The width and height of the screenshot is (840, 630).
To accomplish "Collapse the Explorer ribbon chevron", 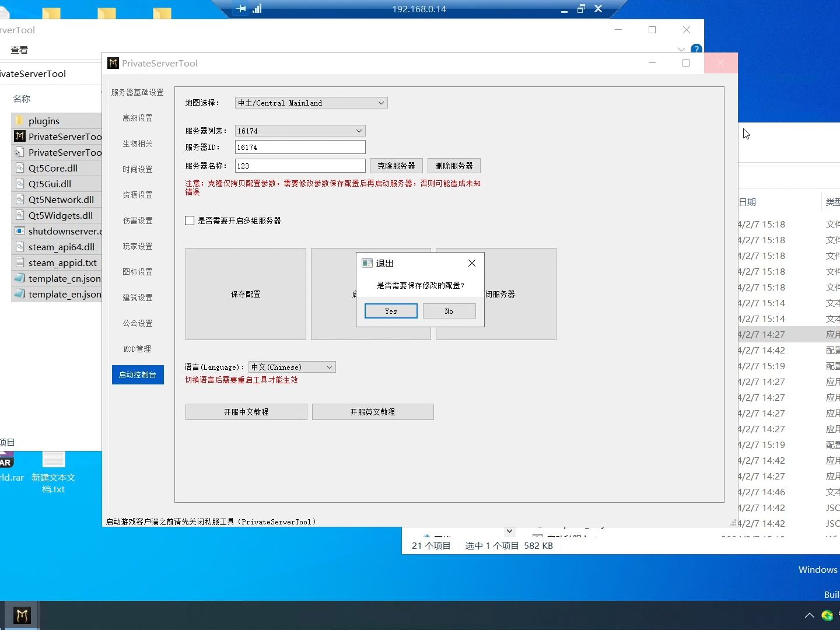I will tap(681, 49).
